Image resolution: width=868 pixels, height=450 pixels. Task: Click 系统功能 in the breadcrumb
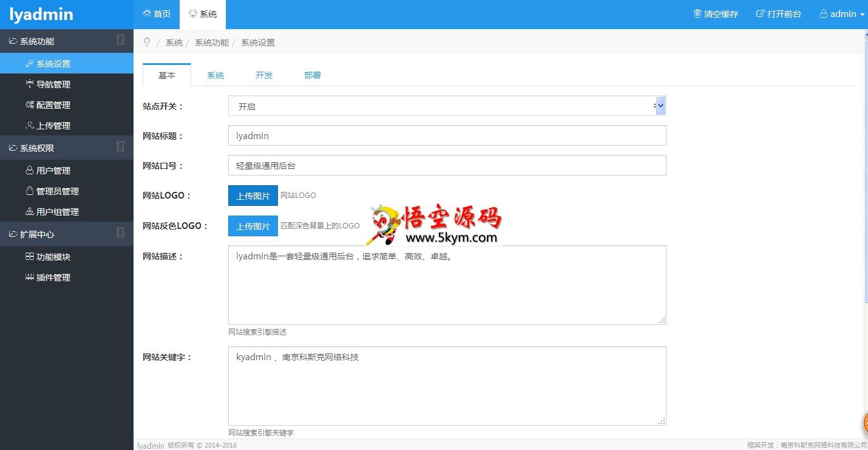pos(212,43)
